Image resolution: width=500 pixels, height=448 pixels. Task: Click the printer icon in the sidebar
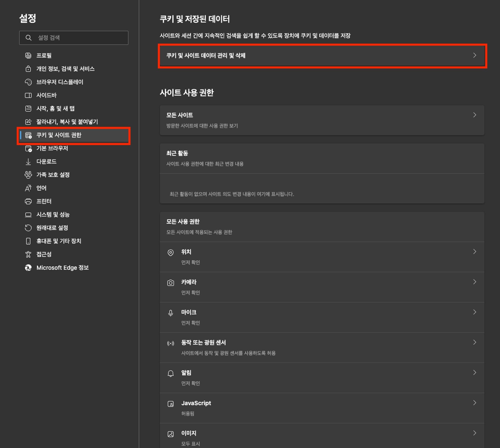pyautogui.click(x=28, y=201)
